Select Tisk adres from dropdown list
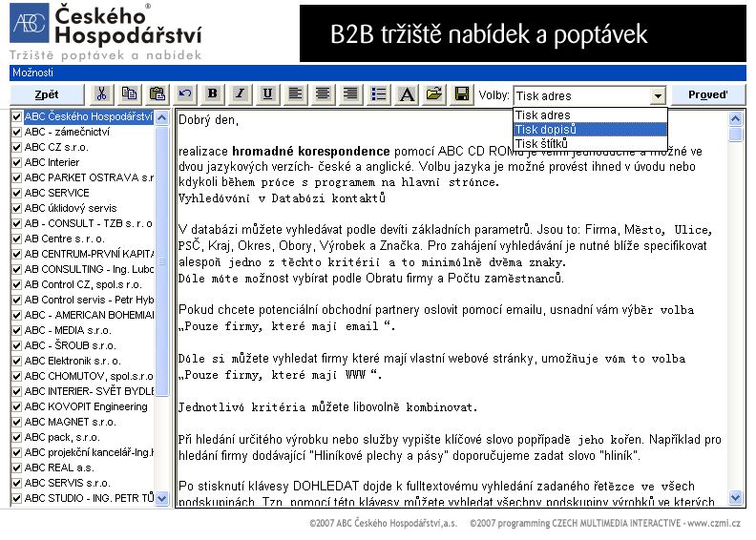 (x=590, y=115)
